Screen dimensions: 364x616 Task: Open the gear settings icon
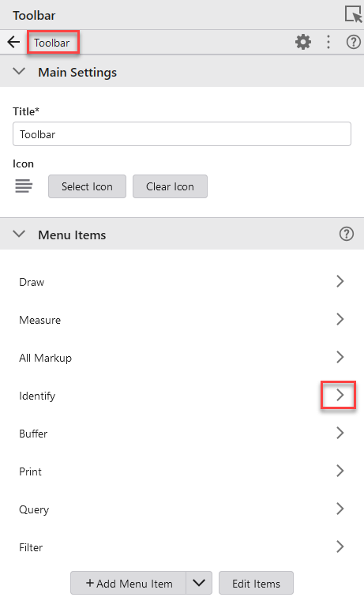coord(303,42)
